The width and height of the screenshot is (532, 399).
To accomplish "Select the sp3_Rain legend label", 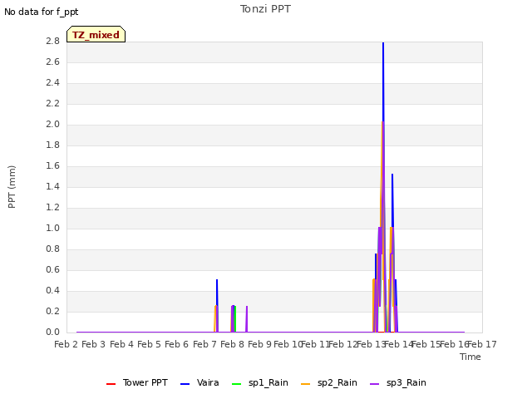I will (406, 382).
